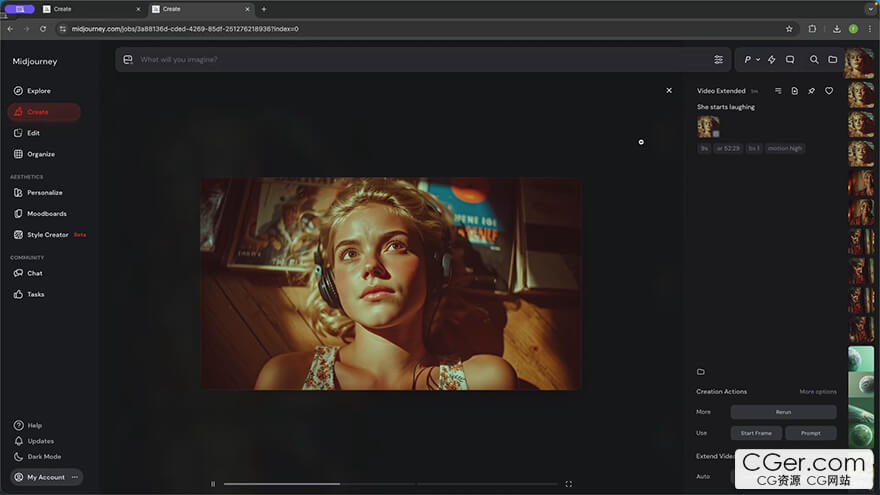Expand More options in Creation Actions

pos(817,392)
